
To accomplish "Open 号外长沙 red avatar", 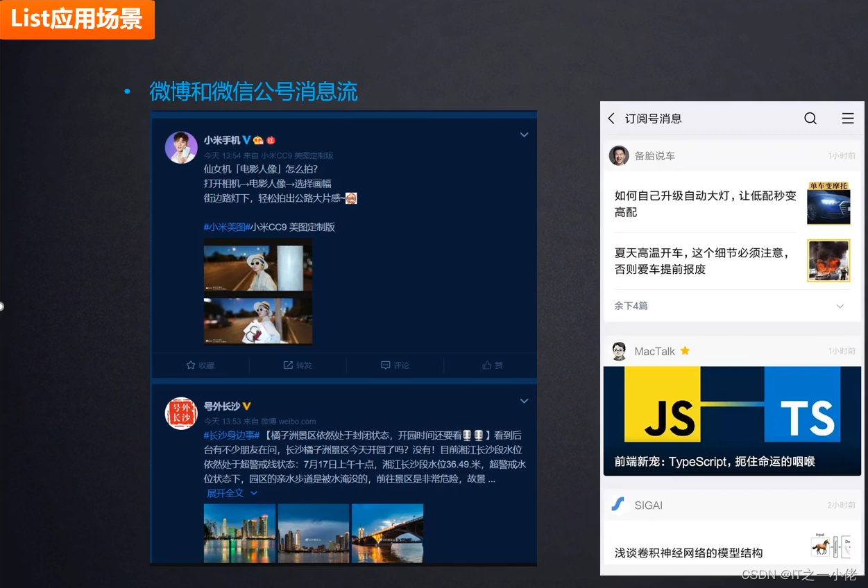I will click(181, 413).
